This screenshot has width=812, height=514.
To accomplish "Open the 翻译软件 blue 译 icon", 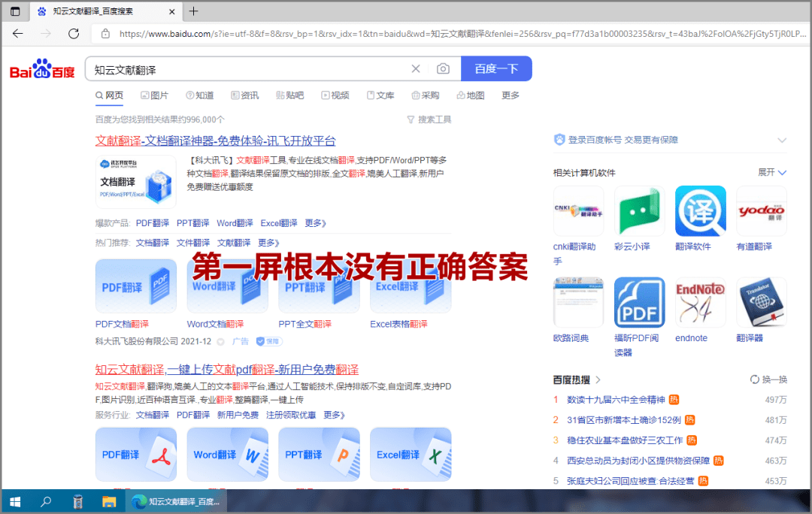I will (701, 211).
